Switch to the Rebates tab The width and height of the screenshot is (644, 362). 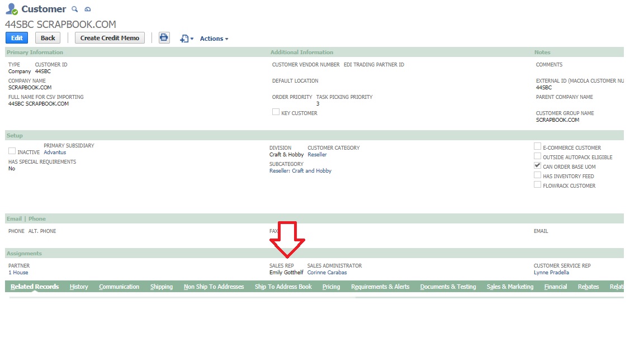(x=588, y=287)
